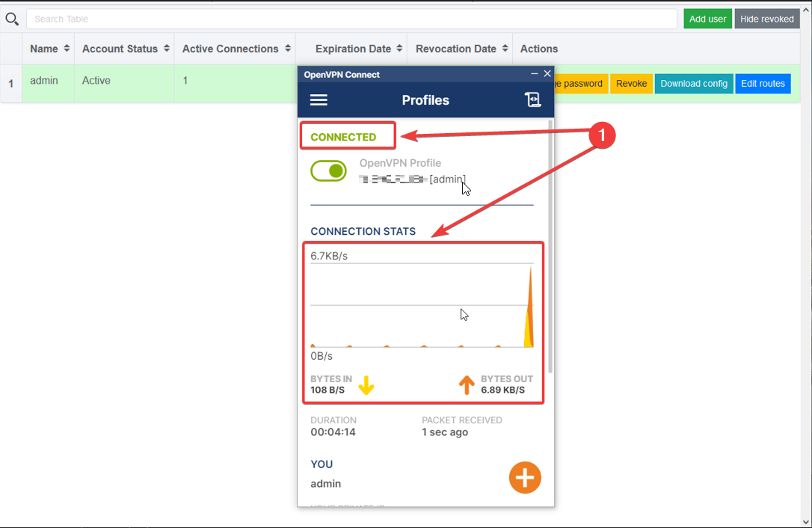Image resolution: width=812 pixels, height=528 pixels.
Task: Click the Revoke button for admin
Action: tap(631, 84)
